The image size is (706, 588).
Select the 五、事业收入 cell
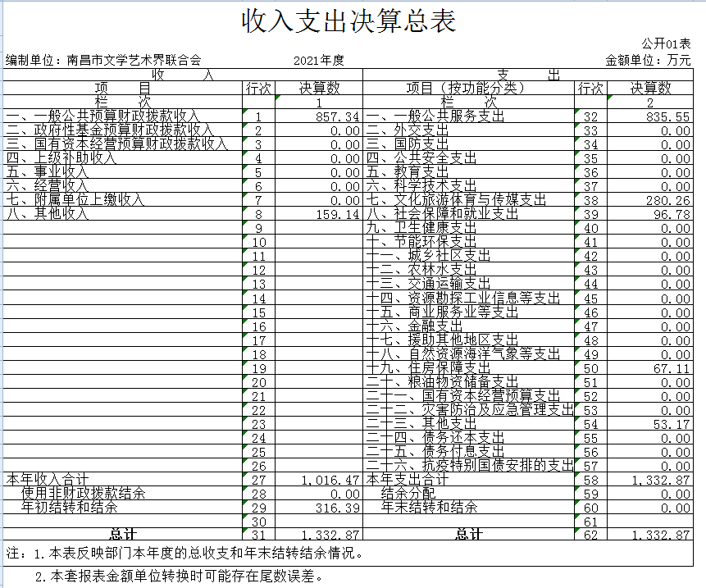pos(123,172)
